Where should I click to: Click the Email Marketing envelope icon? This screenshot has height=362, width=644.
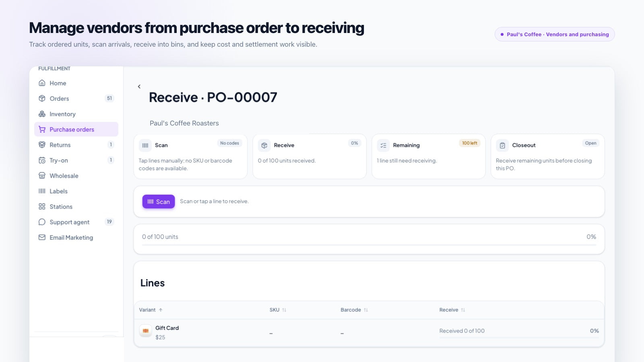[x=42, y=237]
